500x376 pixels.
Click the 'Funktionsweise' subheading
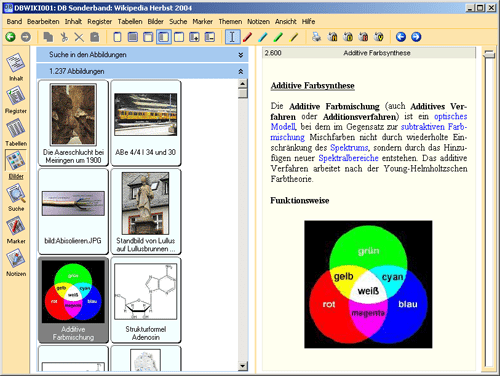(x=300, y=200)
